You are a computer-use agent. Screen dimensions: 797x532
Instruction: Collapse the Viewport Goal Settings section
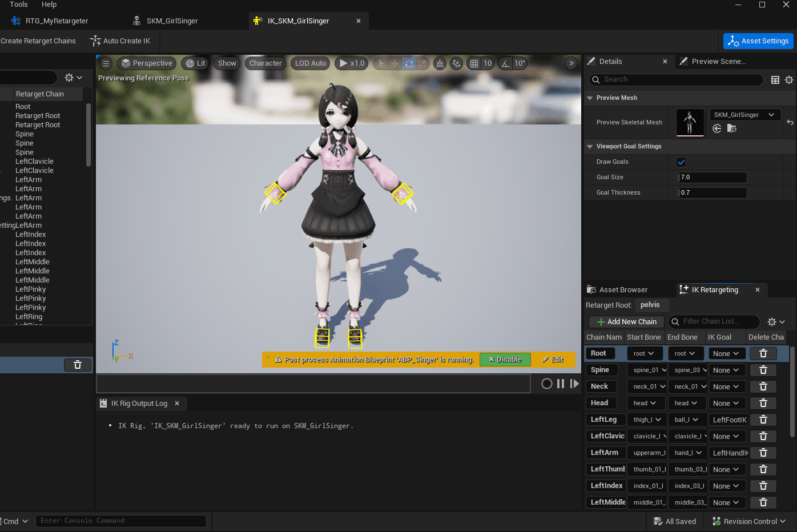[x=590, y=147]
